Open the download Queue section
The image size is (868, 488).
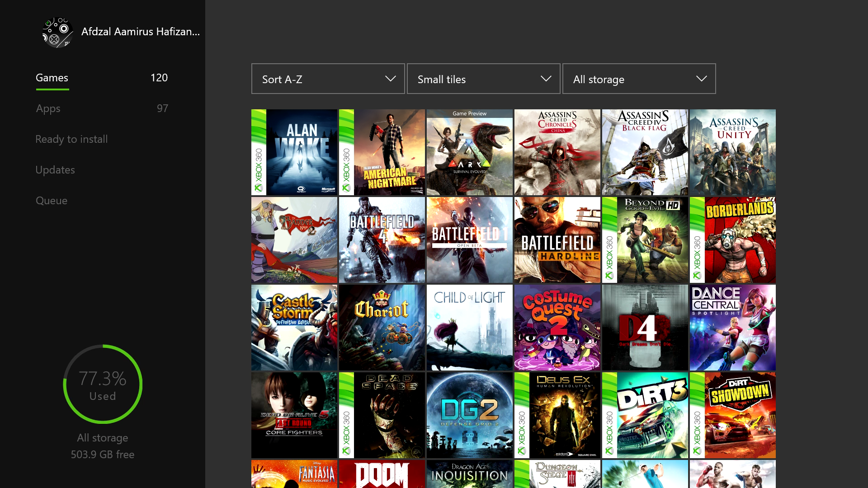52,201
